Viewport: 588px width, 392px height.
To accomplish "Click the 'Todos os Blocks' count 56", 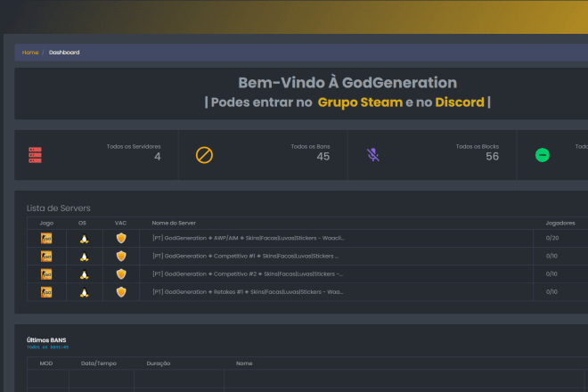I will [x=493, y=157].
